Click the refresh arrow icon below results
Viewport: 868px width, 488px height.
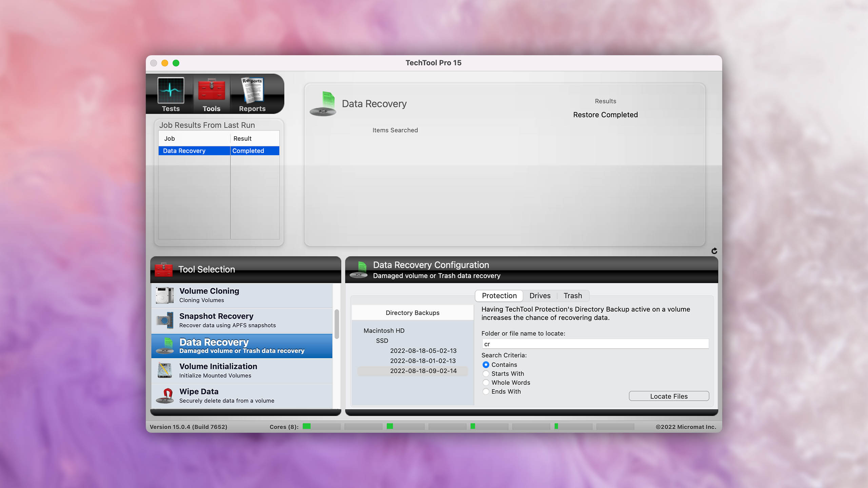714,251
